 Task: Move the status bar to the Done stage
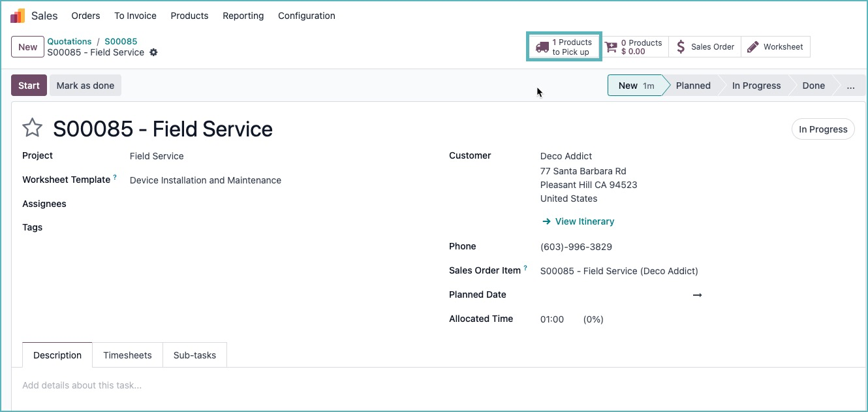point(813,86)
